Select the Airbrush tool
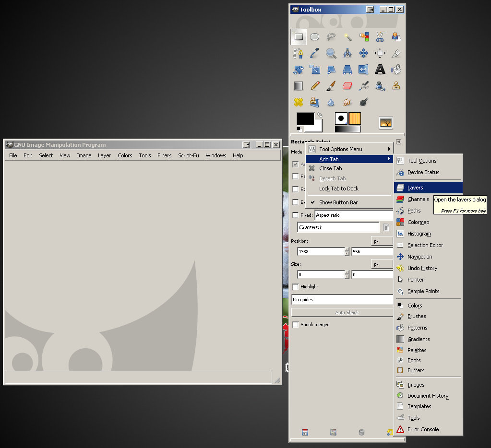This screenshot has width=491, height=448. (363, 86)
